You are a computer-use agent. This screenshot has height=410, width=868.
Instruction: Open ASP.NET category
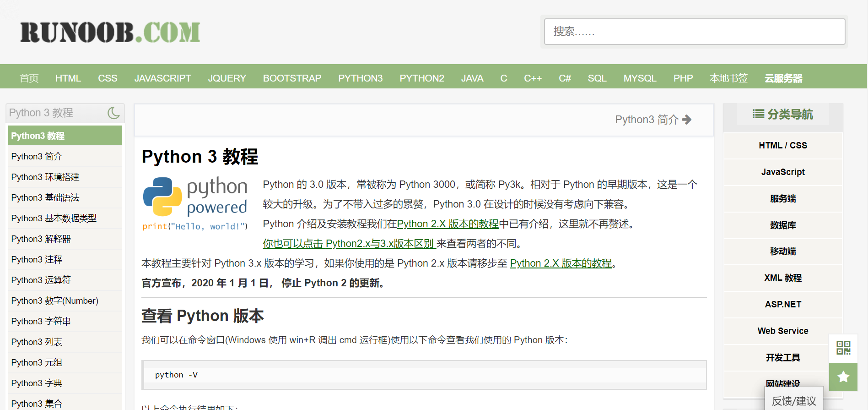[x=783, y=304]
